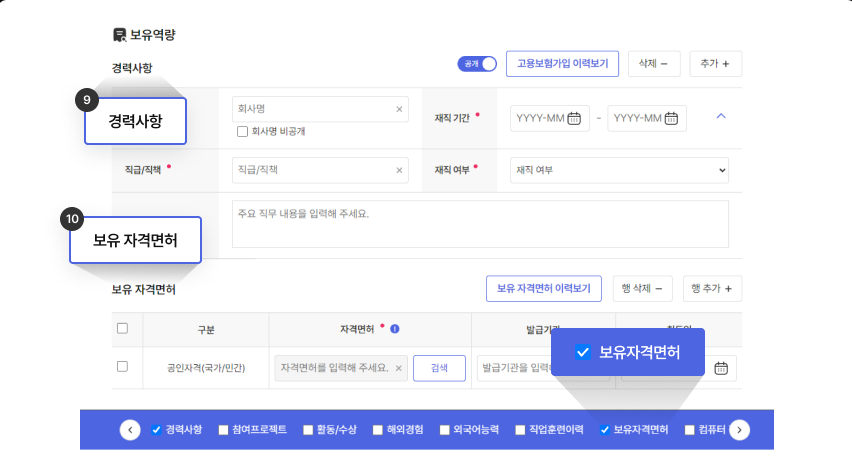The image size is (852, 459).
Task: Click the 행 삭제 − button
Action: click(x=642, y=288)
